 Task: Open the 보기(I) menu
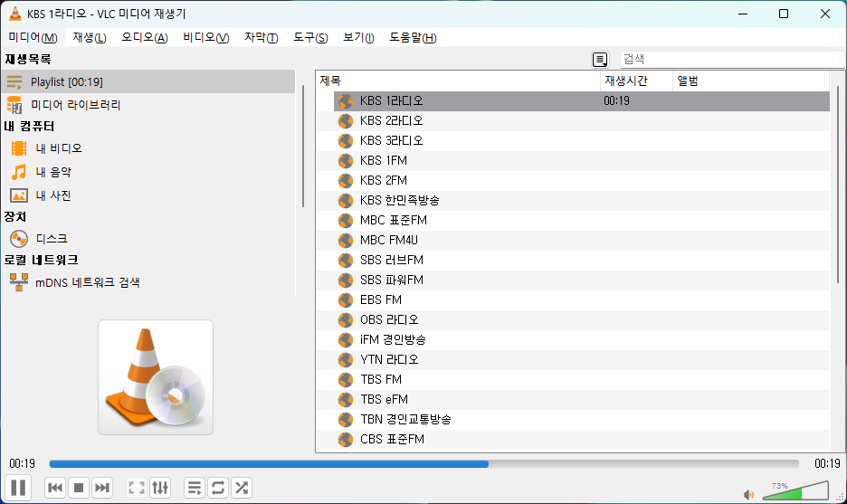(x=358, y=37)
